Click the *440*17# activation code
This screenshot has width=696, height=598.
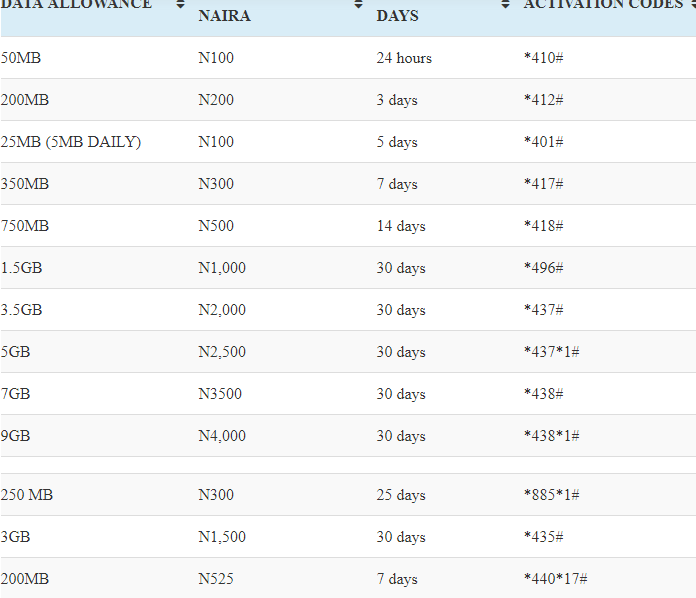pyautogui.click(x=555, y=579)
